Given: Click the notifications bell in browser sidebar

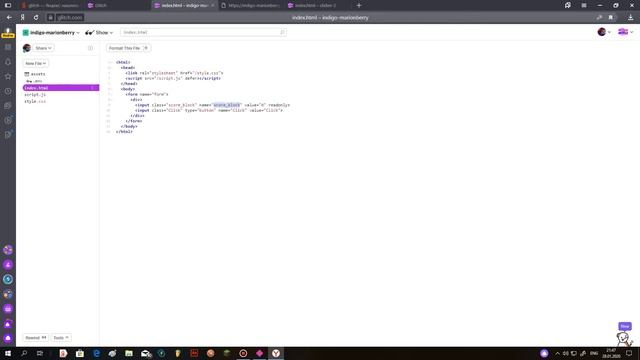Looking at the screenshot, I should tap(8, 62).
